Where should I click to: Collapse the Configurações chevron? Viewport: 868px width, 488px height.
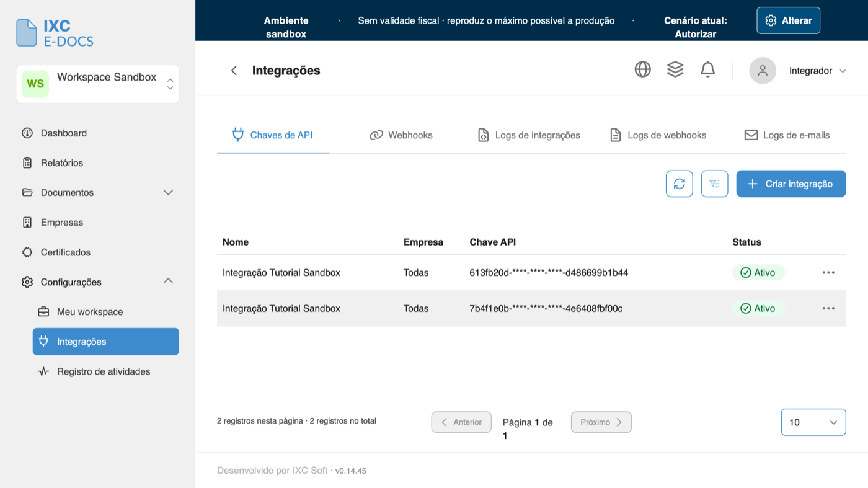click(168, 282)
